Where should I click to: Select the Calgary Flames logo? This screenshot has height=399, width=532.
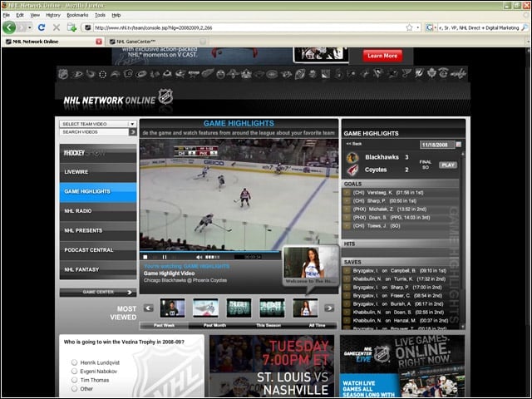127,73
